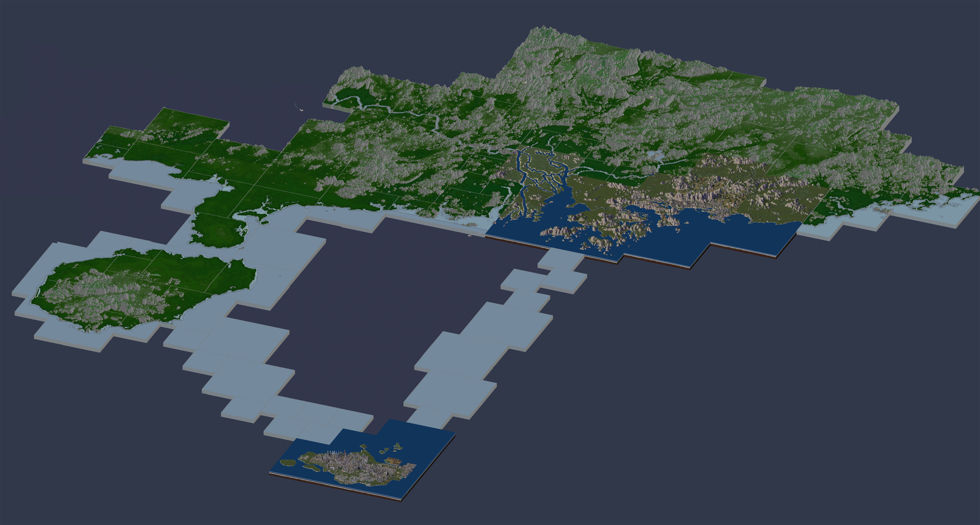Click the white airplane flying over the dark void
Viewport: 980px width, 525px height.
tap(301, 110)
